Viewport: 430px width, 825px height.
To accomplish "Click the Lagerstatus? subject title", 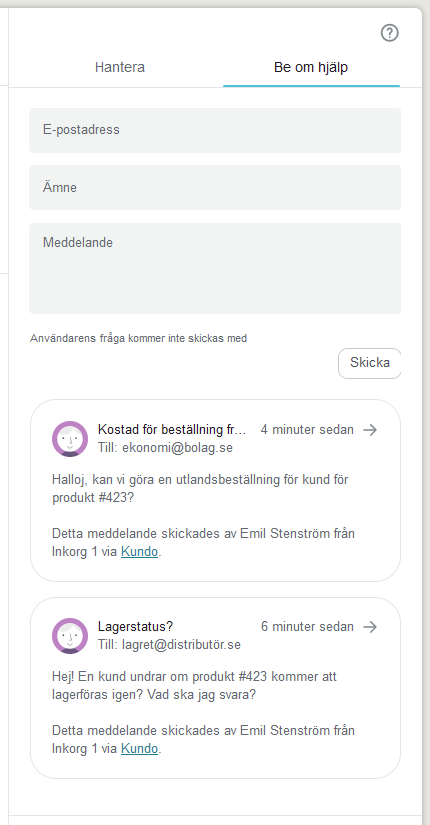I will point(135,627).
